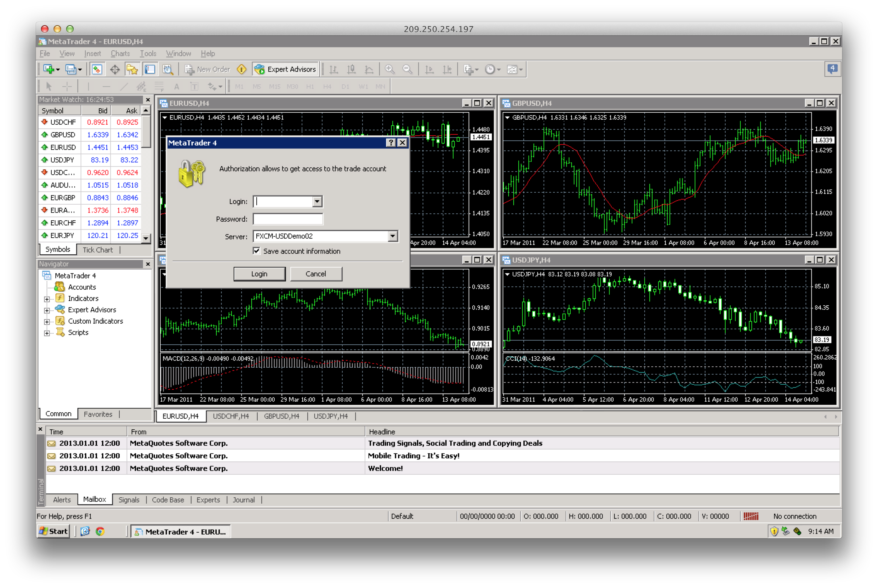Expand the Indicators tree node

point(47,299)
